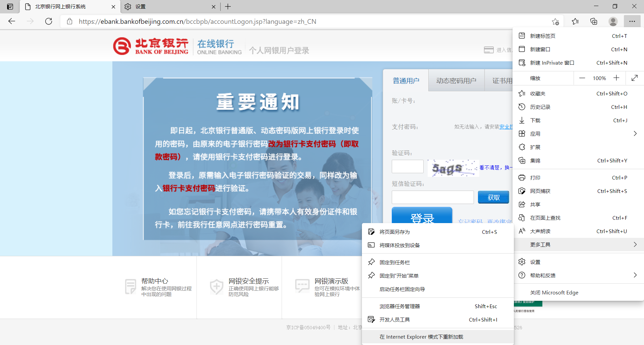
Task: Enter full screen with the expand arrows icon
Action: (634, 78)
